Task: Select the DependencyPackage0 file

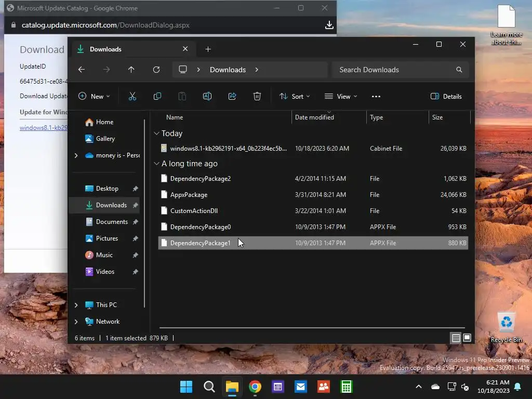Action: [x=313, y=227]
